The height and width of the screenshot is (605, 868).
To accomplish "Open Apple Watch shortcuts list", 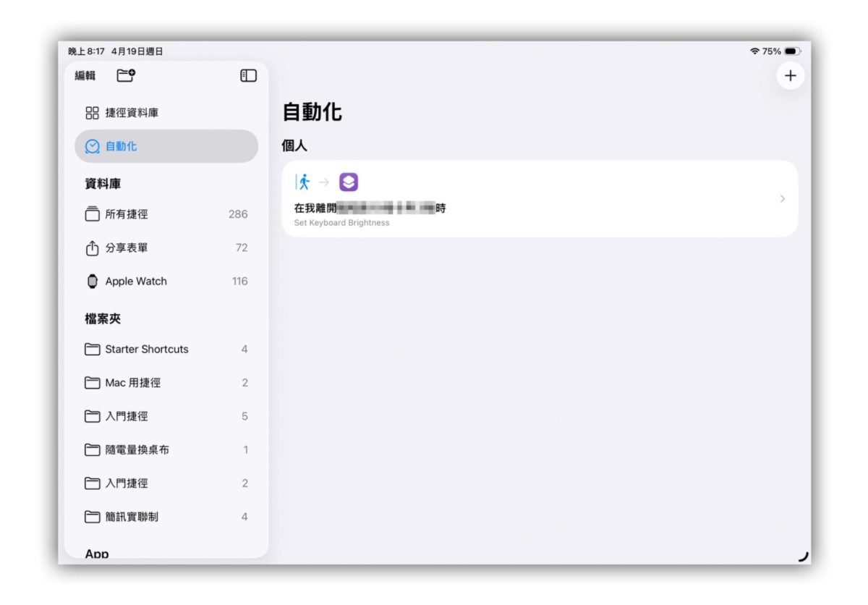I will (x=166, y=282).
